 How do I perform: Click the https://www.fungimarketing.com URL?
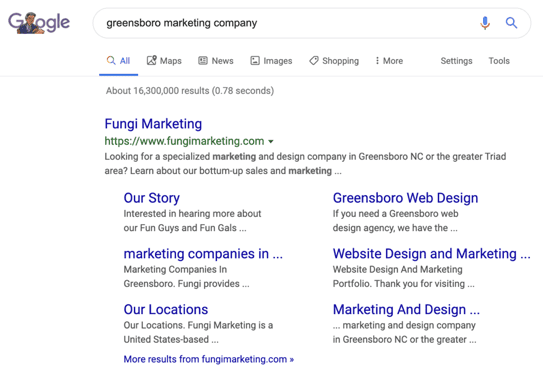(184, 141)
